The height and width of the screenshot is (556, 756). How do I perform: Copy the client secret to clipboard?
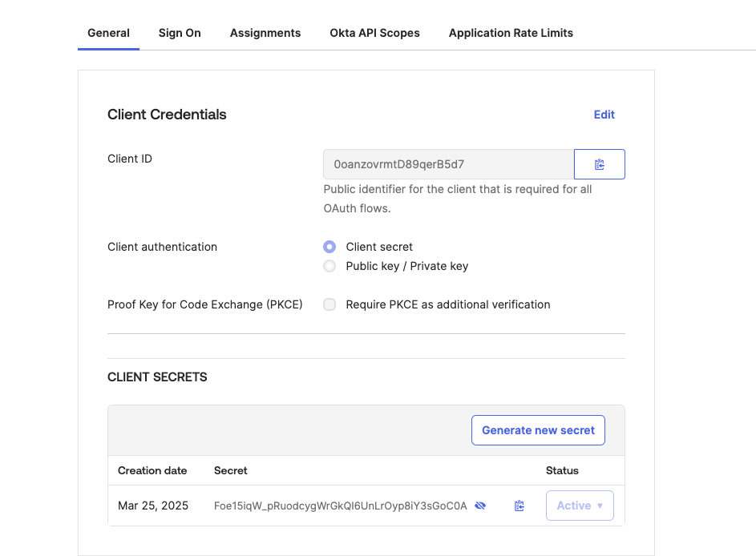[x=519, y=506]
